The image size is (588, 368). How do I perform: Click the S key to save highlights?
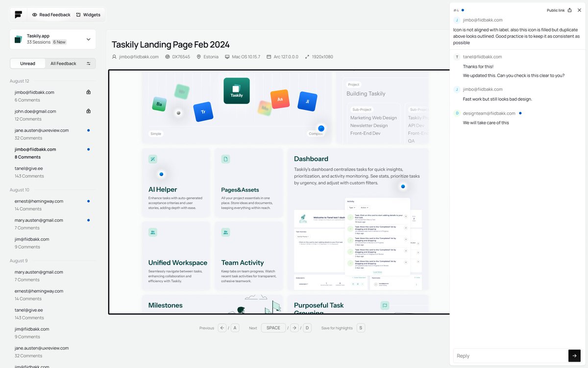click(x=361, y=328)
